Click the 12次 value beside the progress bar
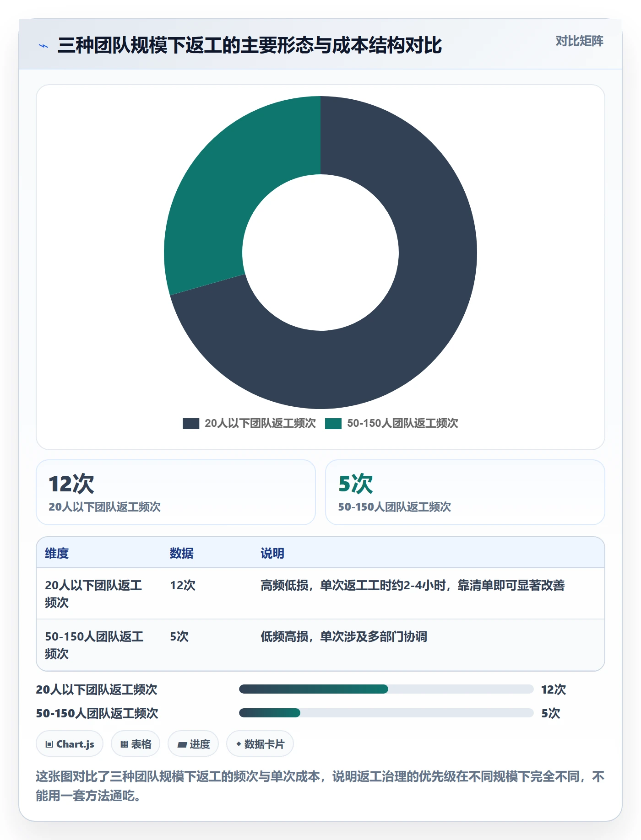This screenshot has height=840, width=641. coord(554,689)
